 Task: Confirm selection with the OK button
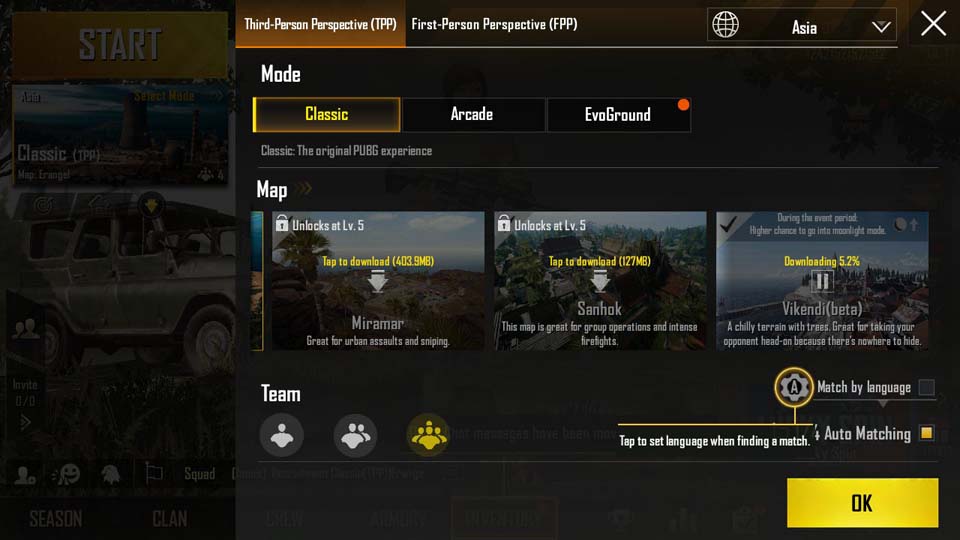862,503
